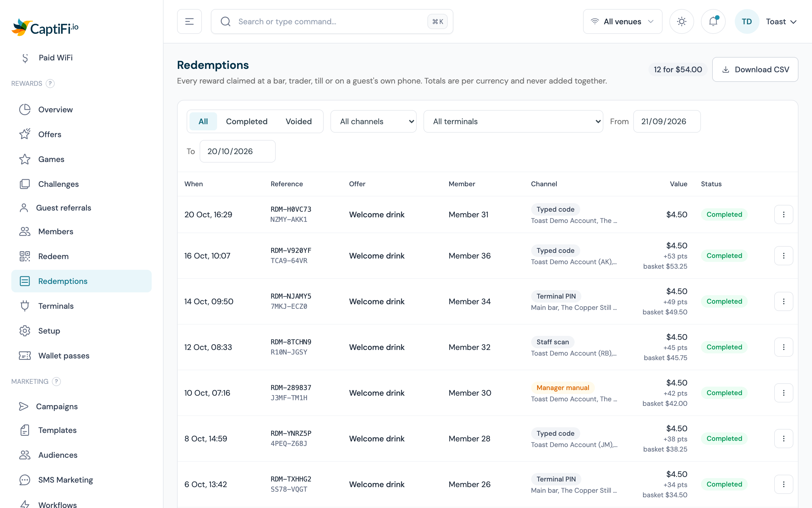The height and width of the screenshot is (508, 812).
Task: Click the Wallet passes ticket icon
Action: tap(25, 356)
